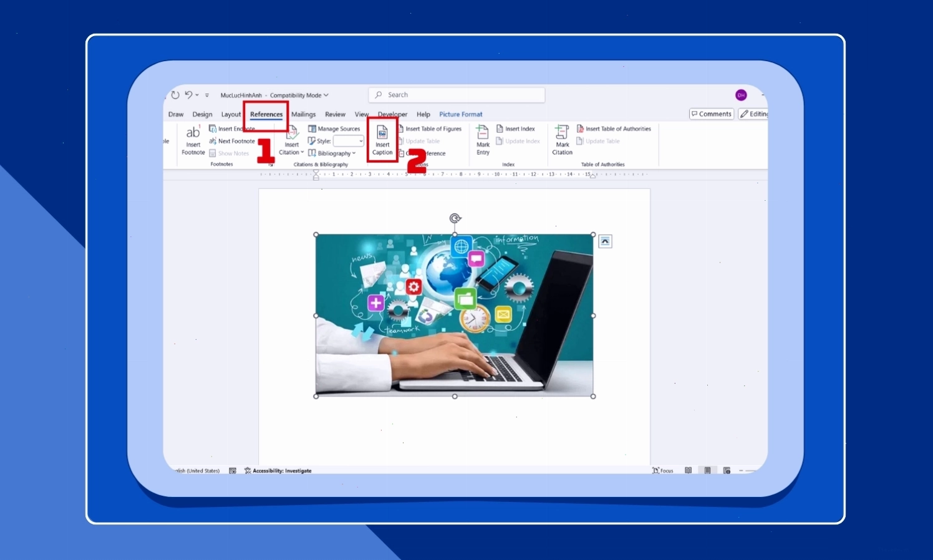Click the Insert Caption button
The image size is (933, 560).
[x=382, y=140]
